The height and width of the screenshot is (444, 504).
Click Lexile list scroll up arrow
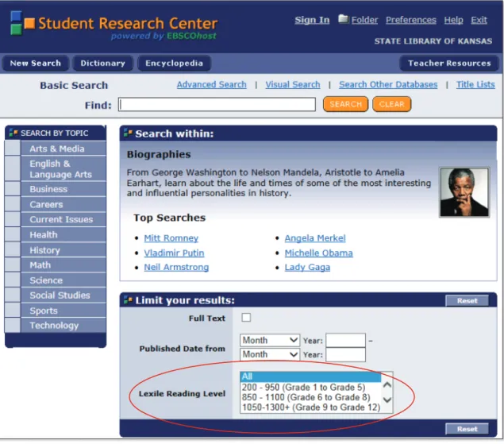point(387,384)
